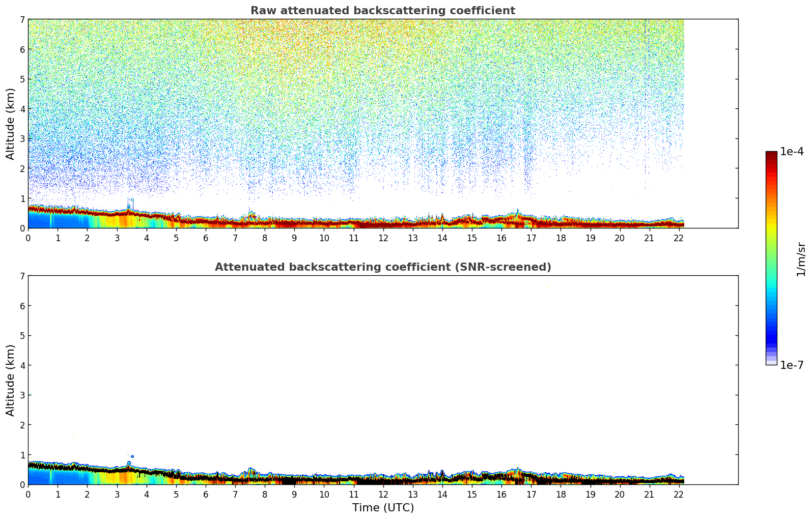The height and width of the screenshot is (519, 812).
Task: Click hour 3 tick on top plot axis
Action: tap(117, 238)
